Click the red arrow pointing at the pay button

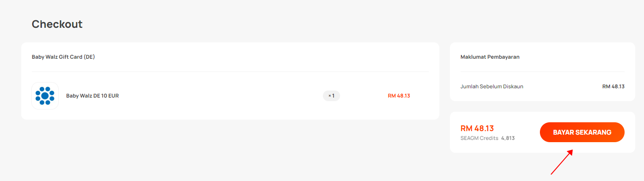(562, 162)
